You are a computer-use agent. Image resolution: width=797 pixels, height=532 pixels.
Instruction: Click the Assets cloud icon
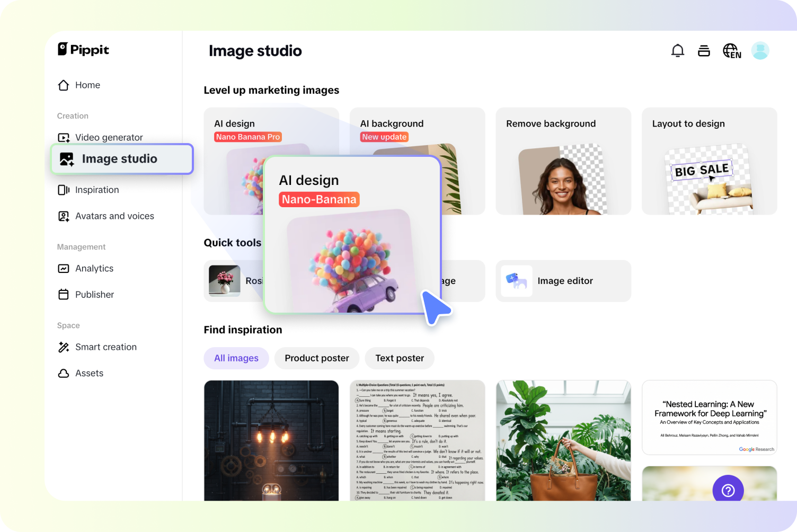(64, 374)
